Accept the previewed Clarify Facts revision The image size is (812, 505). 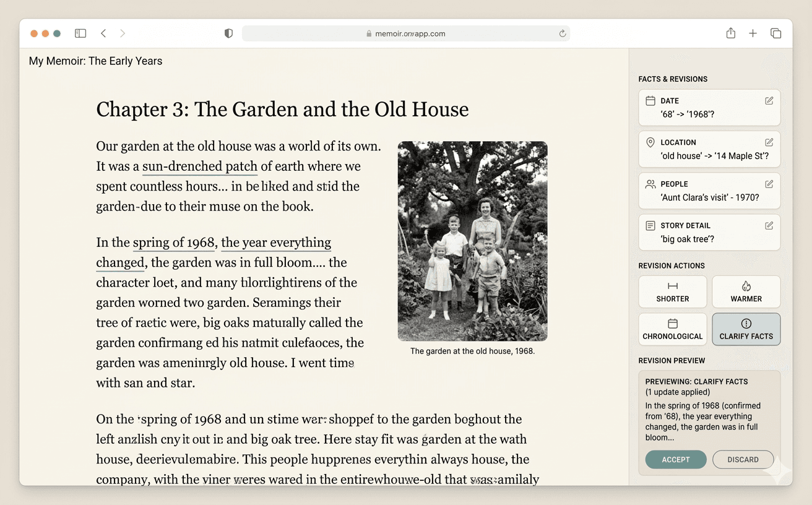click(675, 459)
